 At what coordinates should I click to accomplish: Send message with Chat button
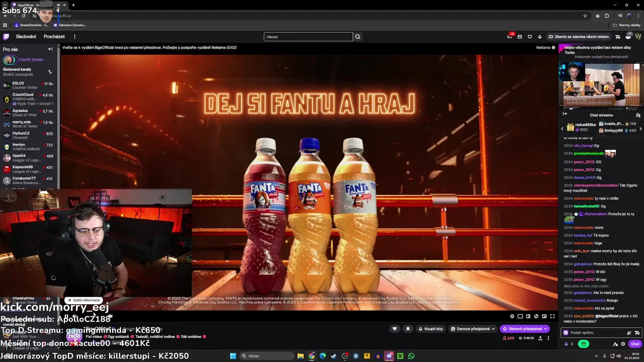[x=635, y=344]
